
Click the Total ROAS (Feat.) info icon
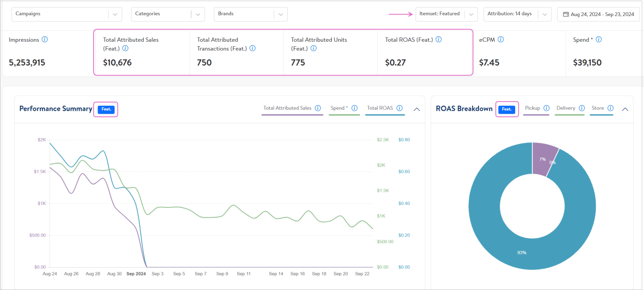(438, 39)
